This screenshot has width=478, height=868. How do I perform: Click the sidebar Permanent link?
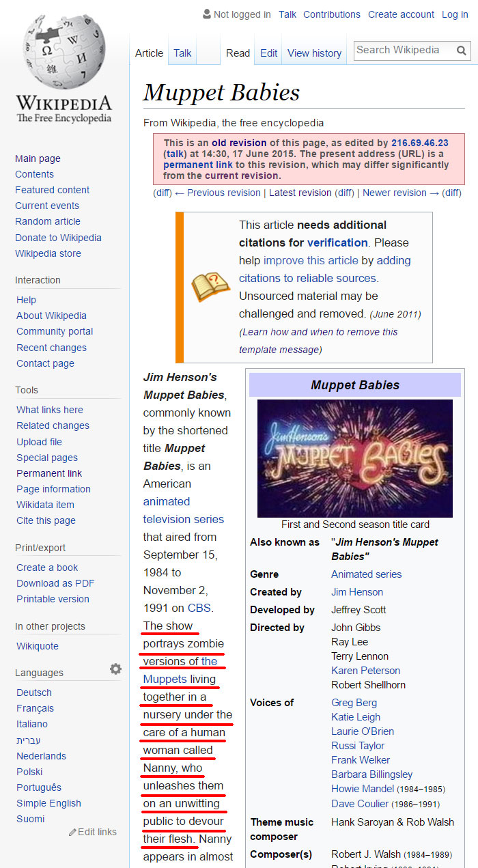[x=49, y=473]
